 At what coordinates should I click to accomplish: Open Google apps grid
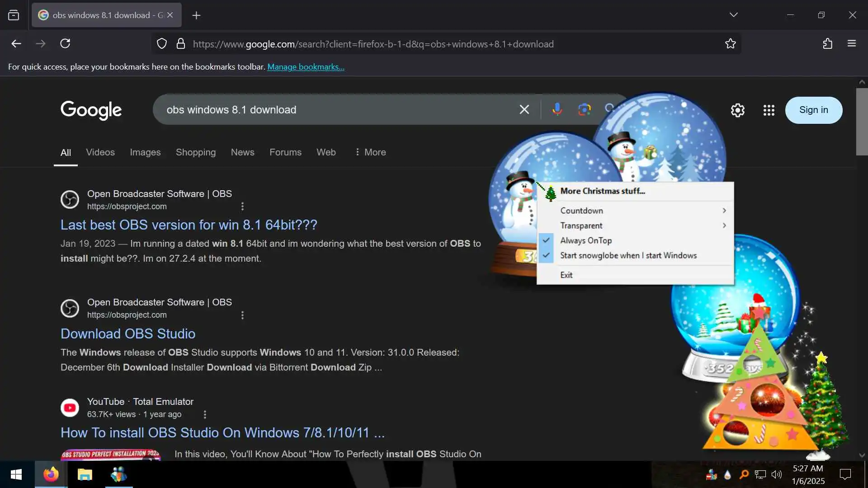click(769, 110)
